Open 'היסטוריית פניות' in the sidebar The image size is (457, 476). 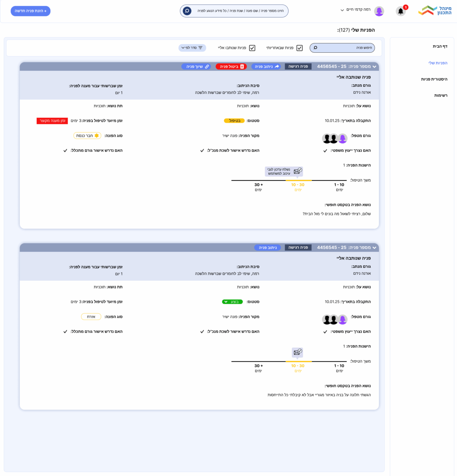(x=434, y=79)
